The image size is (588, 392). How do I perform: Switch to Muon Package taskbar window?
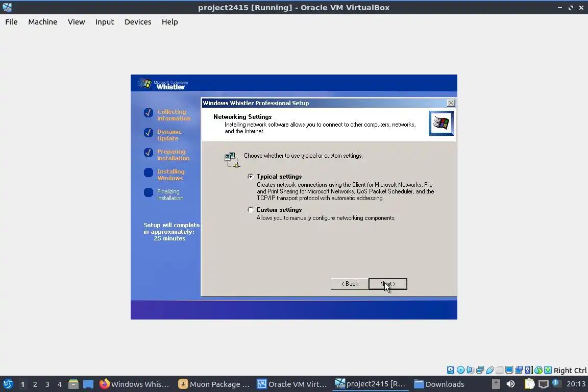coord(214,384)
